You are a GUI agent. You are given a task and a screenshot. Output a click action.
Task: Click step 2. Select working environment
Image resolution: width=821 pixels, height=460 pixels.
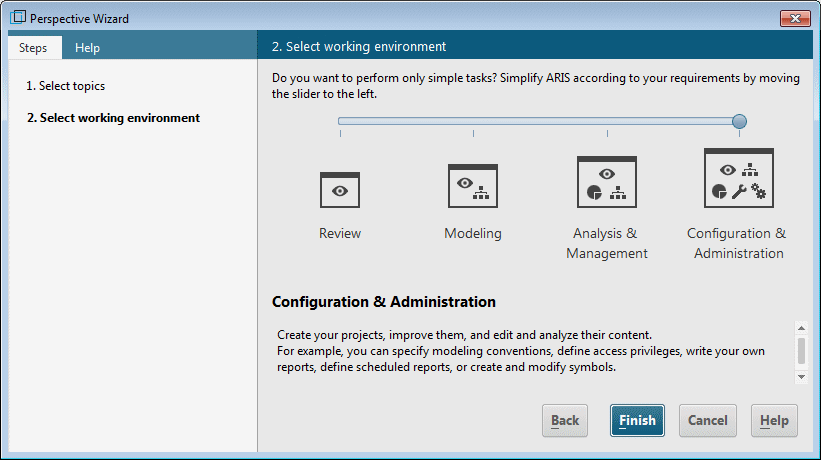[113, 118]
